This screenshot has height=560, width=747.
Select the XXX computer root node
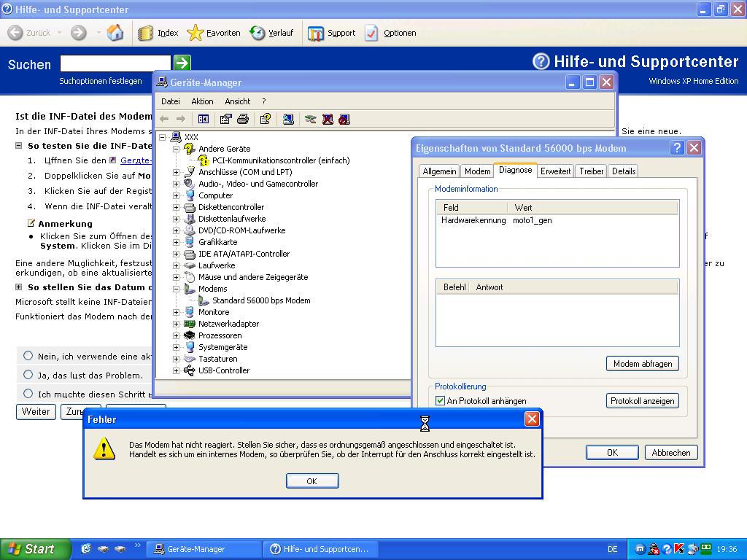[191, 137]
